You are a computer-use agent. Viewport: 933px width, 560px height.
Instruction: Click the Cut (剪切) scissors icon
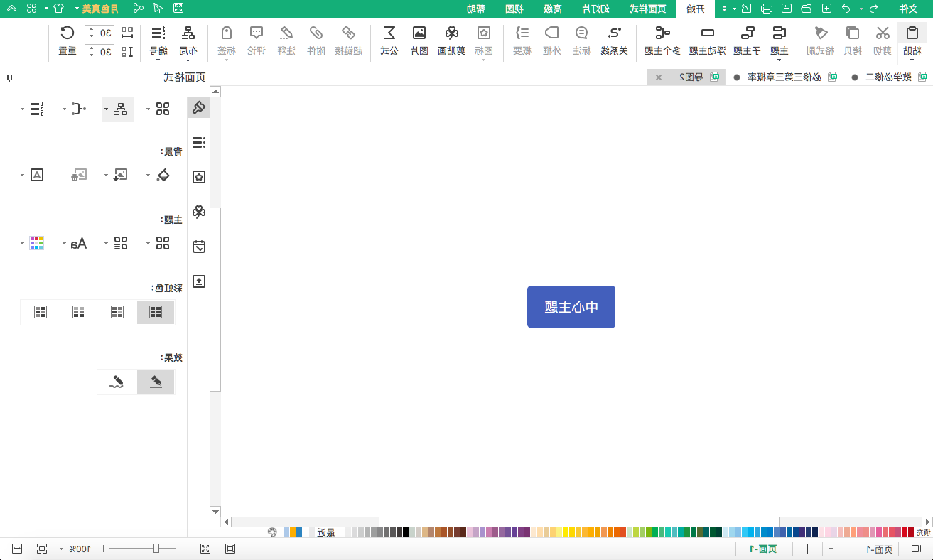pos(883,33)
